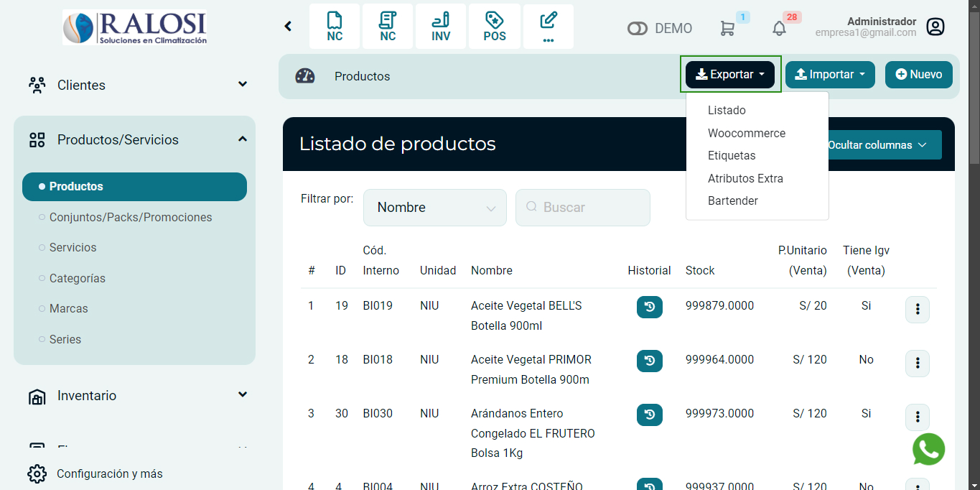Click the Buscar search field

582,208
